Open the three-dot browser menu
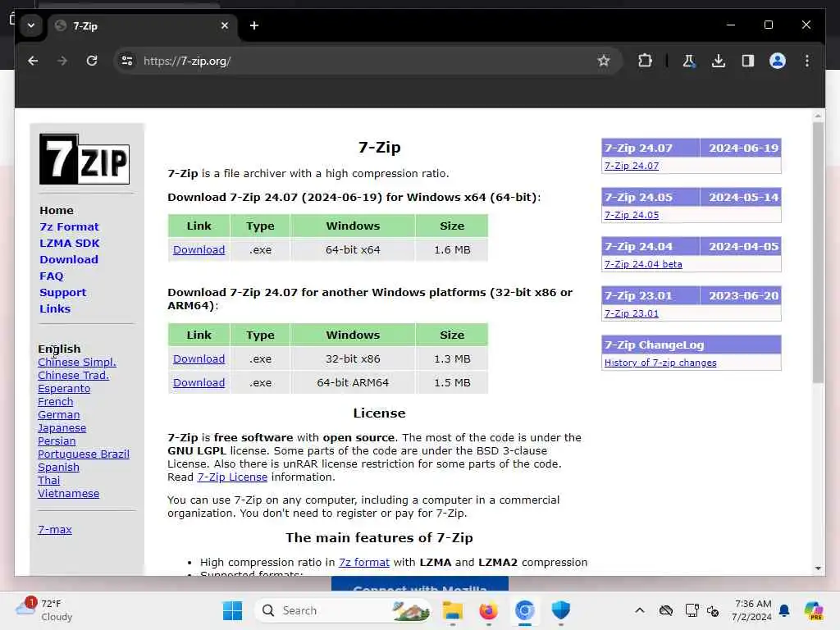 pyautogui.click(x=807, y=61)
